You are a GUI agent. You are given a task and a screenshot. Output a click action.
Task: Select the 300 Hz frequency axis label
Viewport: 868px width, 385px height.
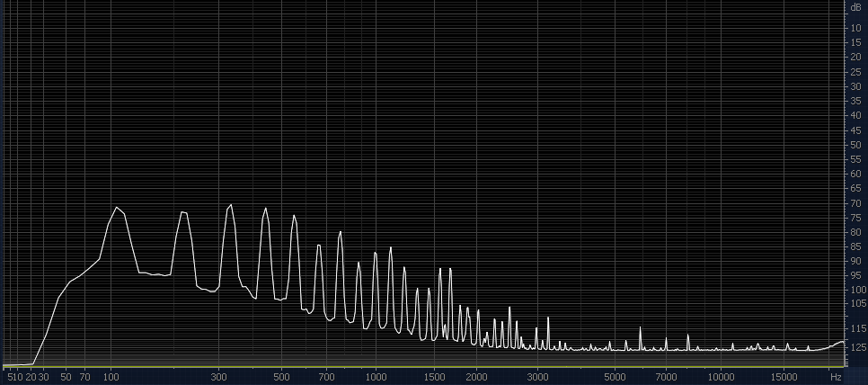point(217,376)
